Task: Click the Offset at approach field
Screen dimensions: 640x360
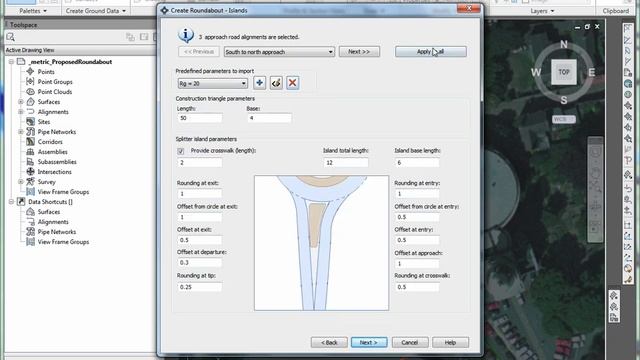Action: (x=417, y=264)
